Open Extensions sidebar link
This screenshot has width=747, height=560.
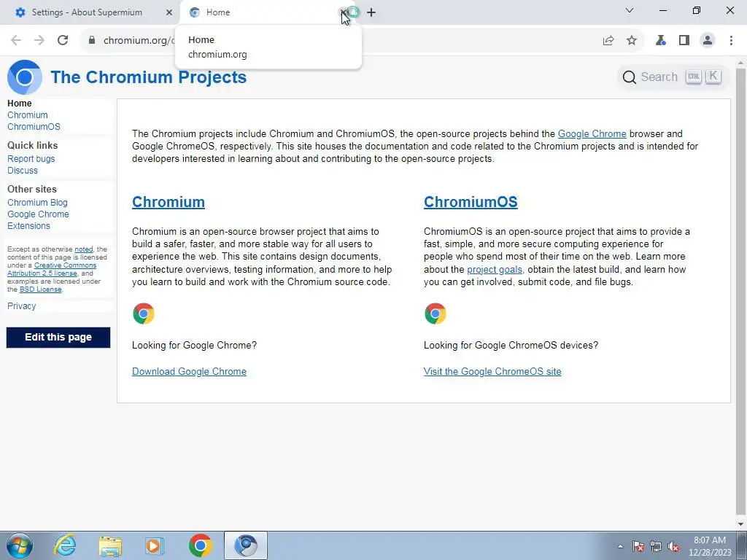28,226
